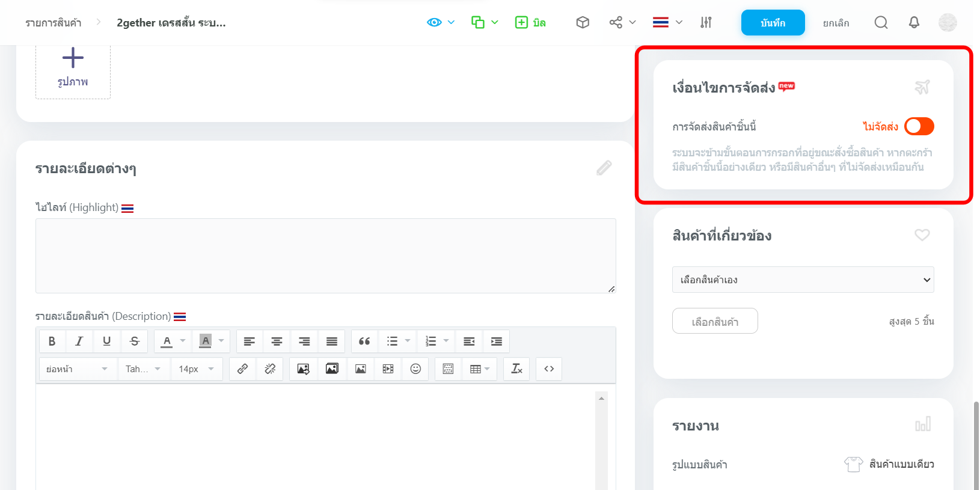The image size is (980, 490).
Task: Open emoticons picker
Action: 415,369
